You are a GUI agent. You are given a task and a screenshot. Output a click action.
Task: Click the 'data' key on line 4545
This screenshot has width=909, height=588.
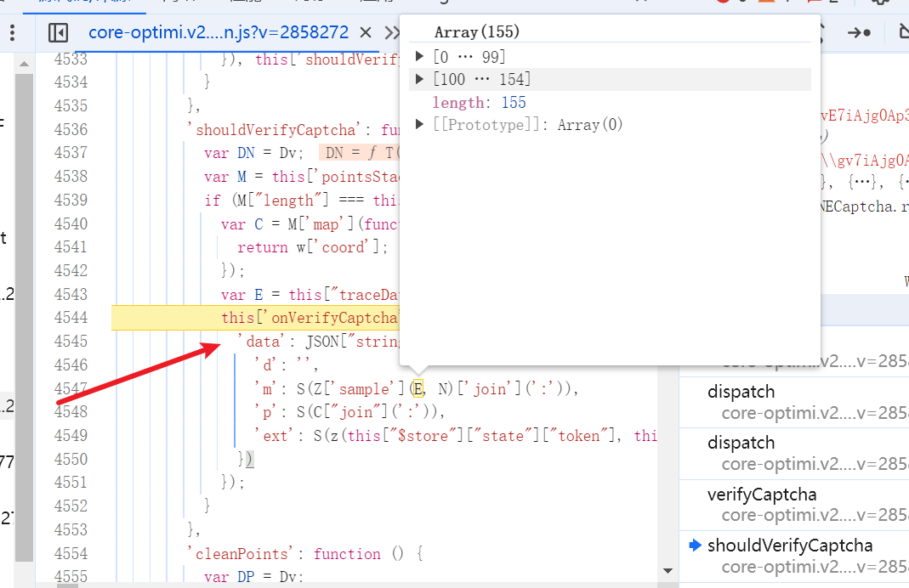[263, 342]
